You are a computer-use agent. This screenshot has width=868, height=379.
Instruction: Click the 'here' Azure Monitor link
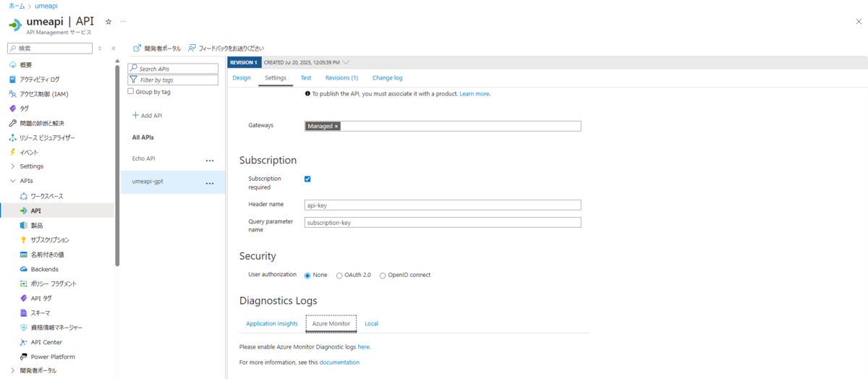point(363,347)
